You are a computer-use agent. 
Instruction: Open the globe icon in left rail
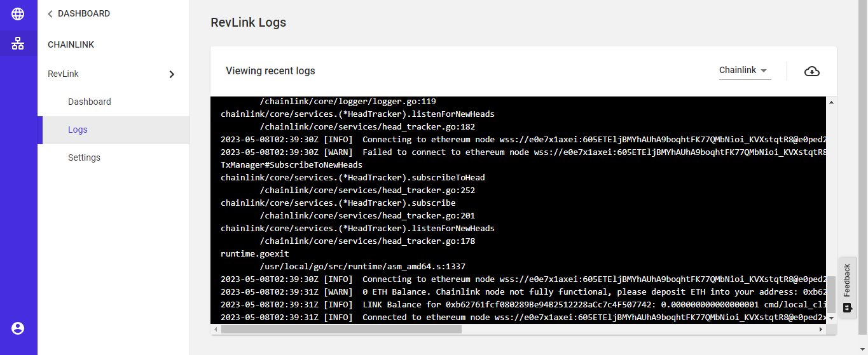click(18, 14)
